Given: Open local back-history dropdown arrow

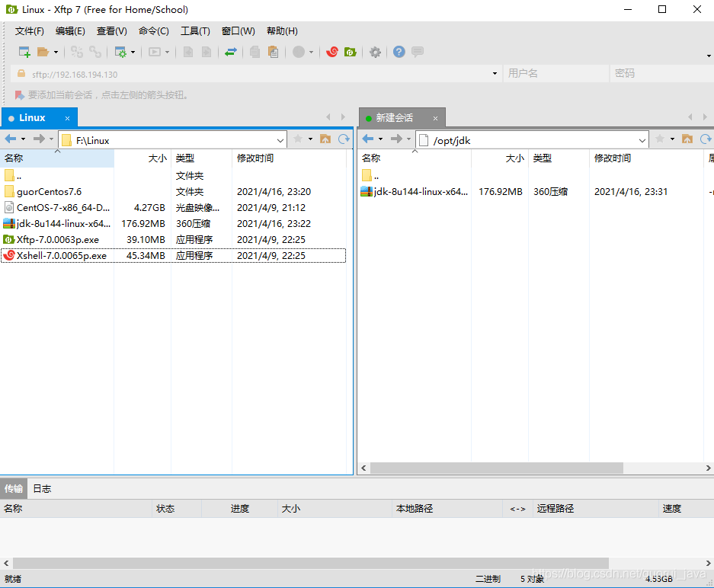Looking at the screenshot, I should (23, 139).
